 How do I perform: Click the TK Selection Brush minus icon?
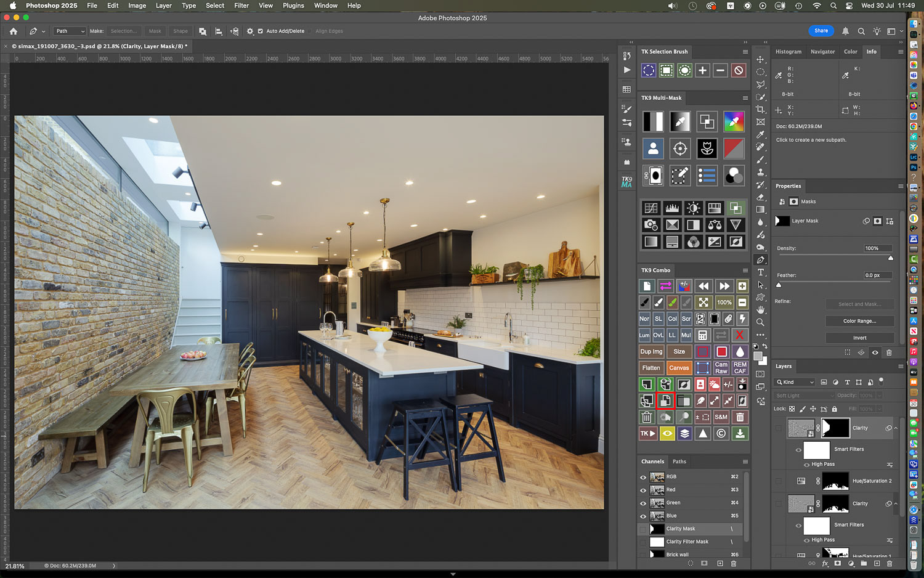click(x=720, y=70)
